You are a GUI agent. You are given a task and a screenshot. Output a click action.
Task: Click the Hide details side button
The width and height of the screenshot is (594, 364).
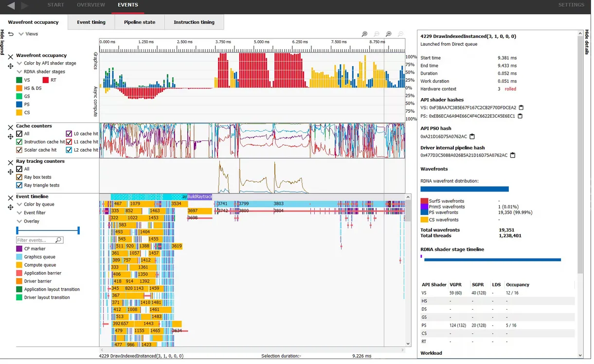586,43
